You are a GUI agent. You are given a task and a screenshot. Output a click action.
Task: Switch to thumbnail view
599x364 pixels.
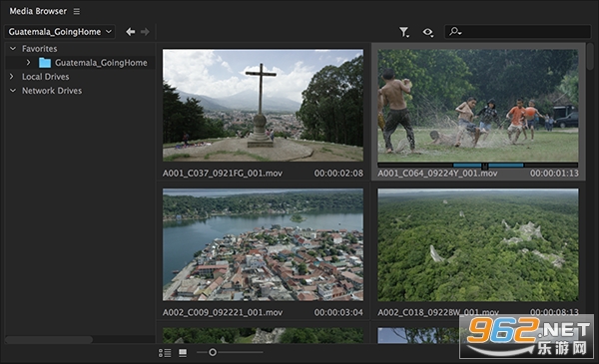click(183, 353)
